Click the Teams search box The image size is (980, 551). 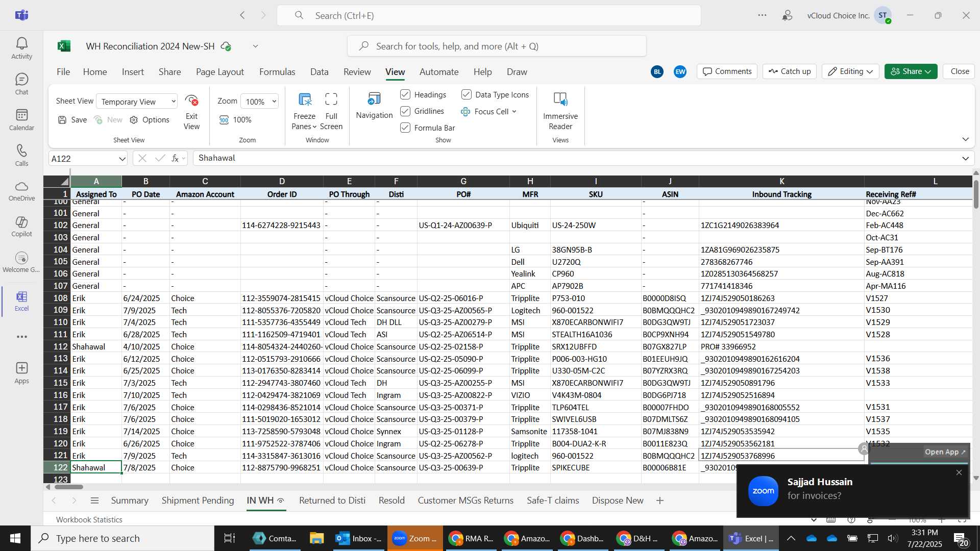coord(488,15)
